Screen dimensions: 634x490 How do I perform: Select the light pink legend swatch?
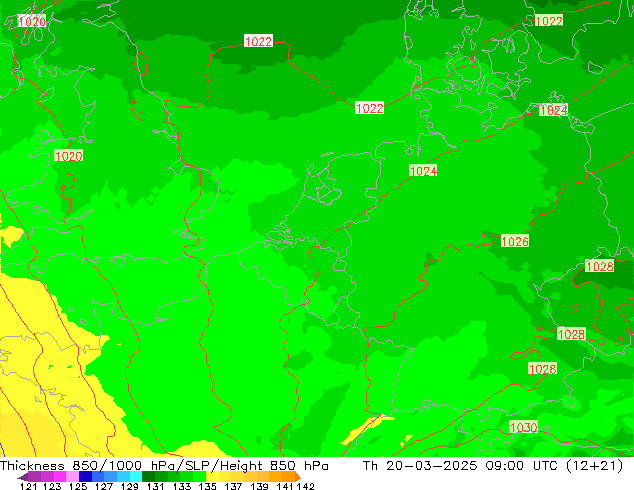[72, 477]
